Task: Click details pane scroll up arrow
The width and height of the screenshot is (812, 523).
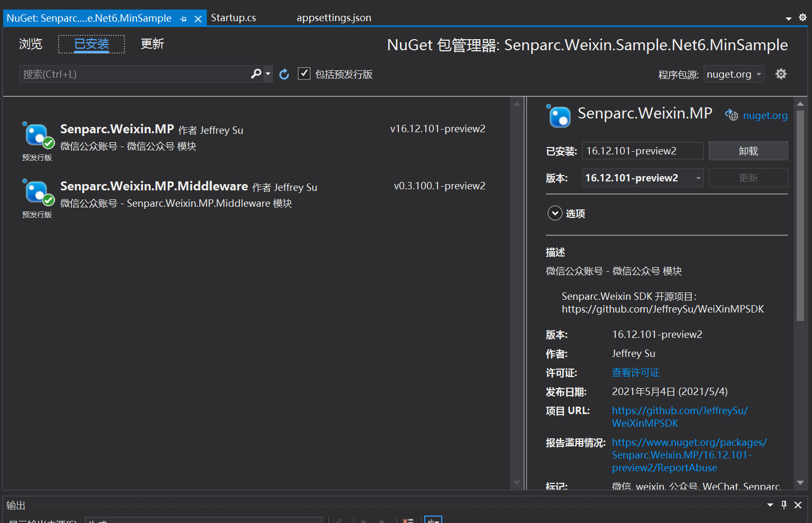Action: tap(800, 104)
